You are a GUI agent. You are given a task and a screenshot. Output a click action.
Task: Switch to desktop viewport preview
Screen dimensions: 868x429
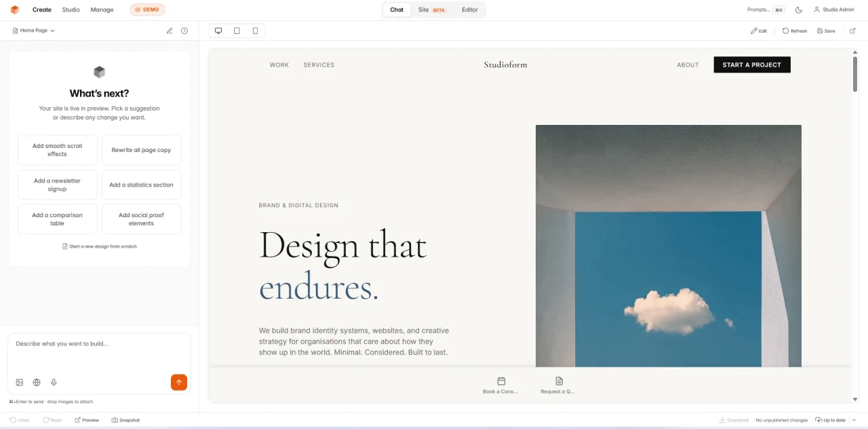click(218, 31)
